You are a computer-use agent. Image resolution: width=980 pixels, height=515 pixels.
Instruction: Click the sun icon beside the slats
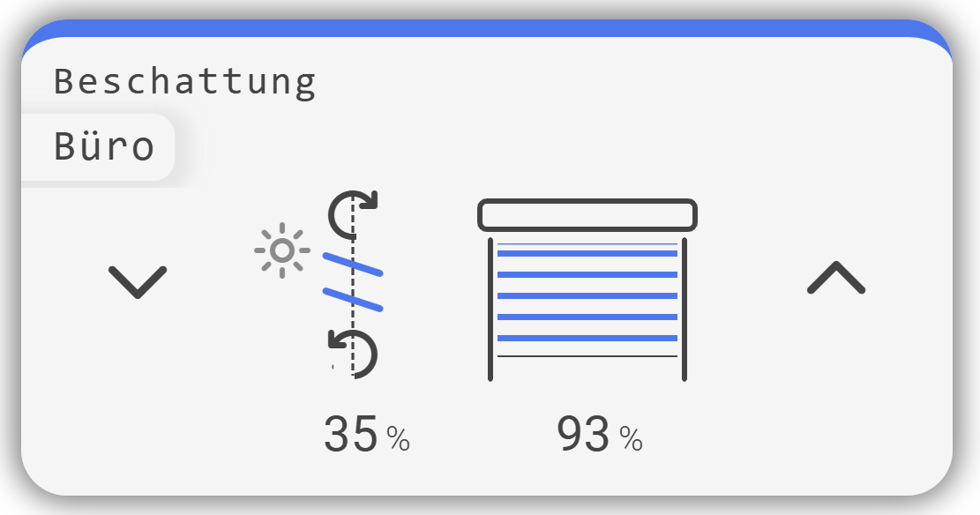click(281, 251)
